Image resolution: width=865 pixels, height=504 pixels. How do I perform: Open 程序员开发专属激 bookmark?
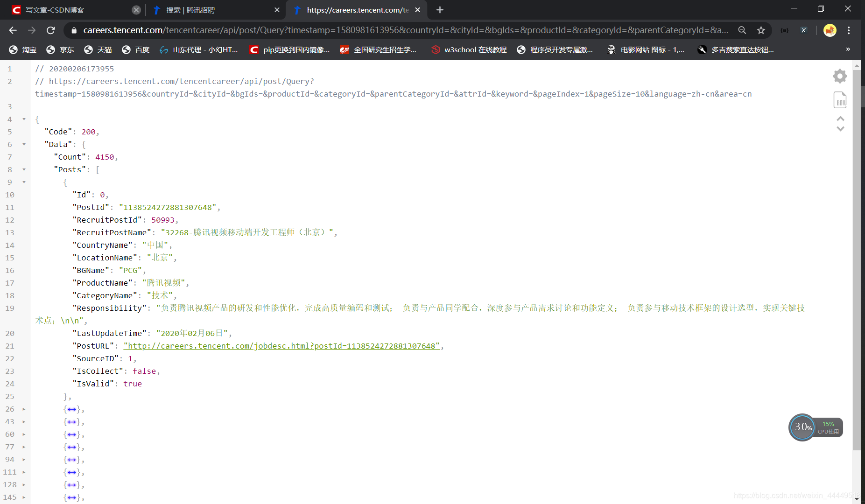click(x=555, y=49)
